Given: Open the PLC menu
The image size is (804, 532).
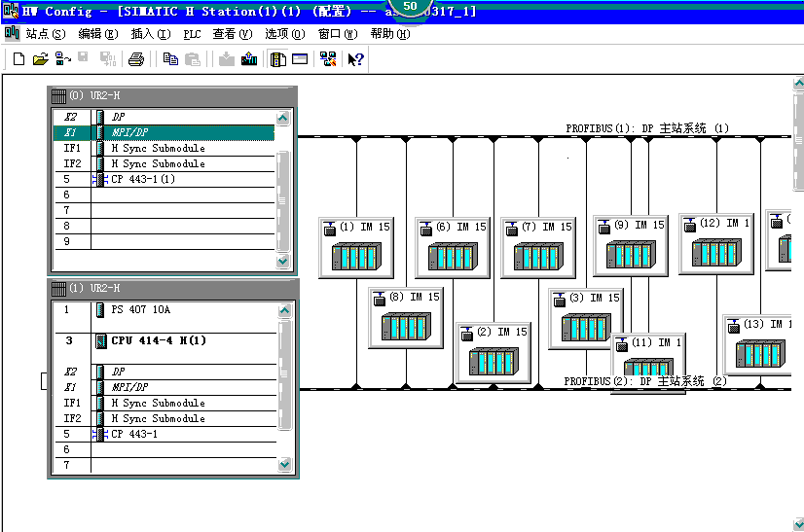Looking at the screenshot, I should click(193, 34).
